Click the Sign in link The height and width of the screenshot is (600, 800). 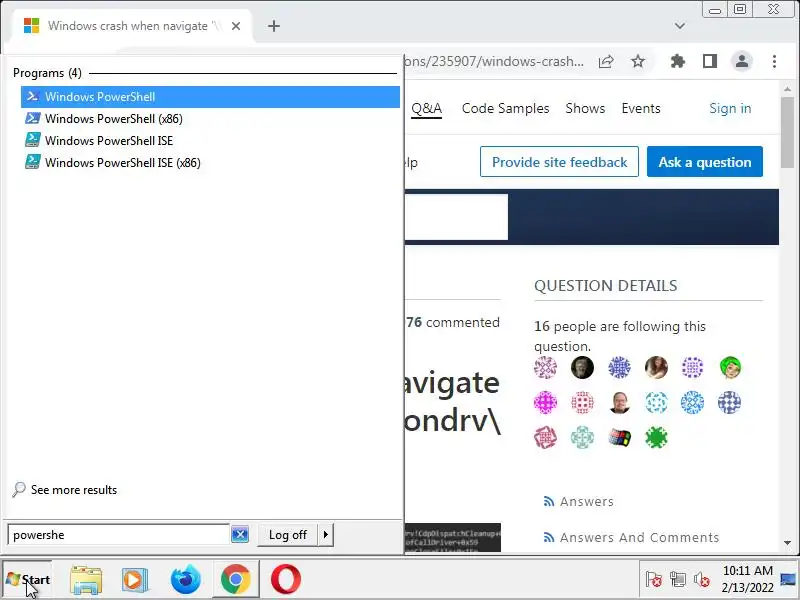click(x=730, y=108)
